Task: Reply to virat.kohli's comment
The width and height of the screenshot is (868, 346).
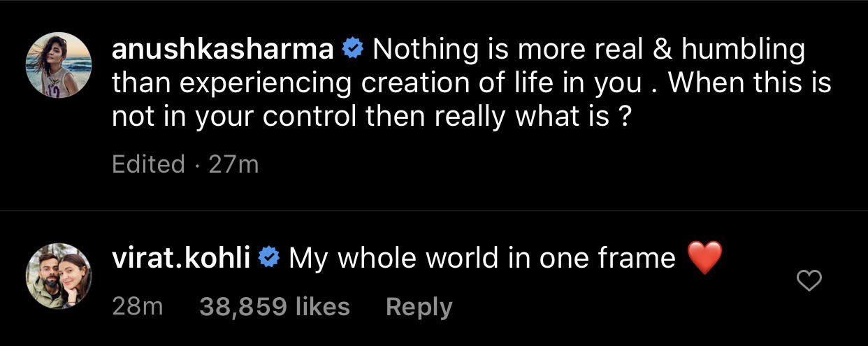Action: click(419, 308)
